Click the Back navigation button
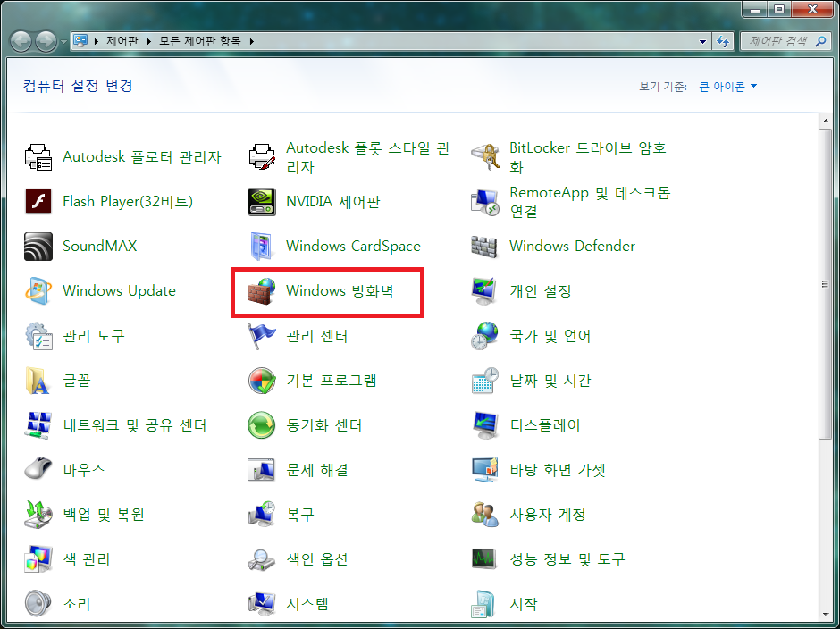Viewport: 840px width, 629px height. [x=21, y=42]
